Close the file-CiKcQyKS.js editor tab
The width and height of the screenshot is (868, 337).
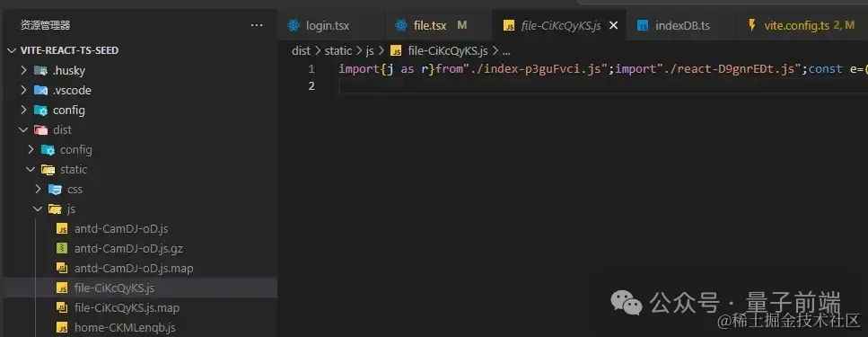(613, 25)
